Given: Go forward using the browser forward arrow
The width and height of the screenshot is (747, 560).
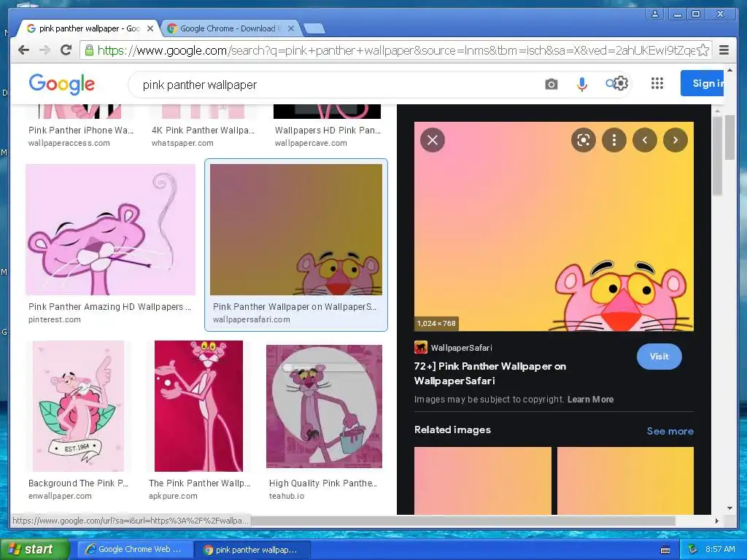Looking at the screenshot, I should [44, 50].
